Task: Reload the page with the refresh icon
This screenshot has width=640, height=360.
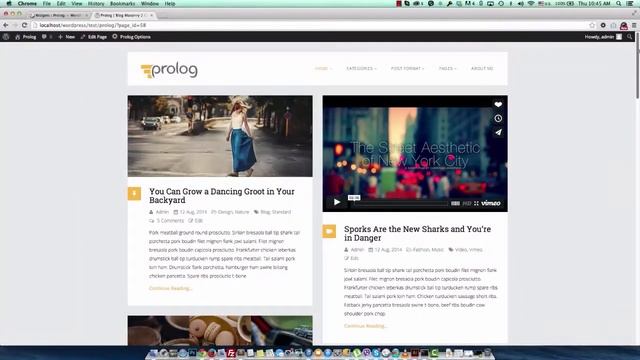Action: pos(24,25)
